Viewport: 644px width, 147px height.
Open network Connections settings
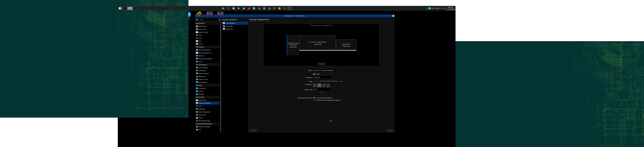coord(207,88)
